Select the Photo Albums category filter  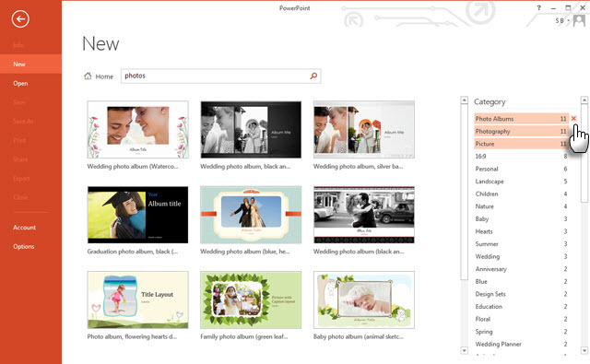click(x=521, y=119)
